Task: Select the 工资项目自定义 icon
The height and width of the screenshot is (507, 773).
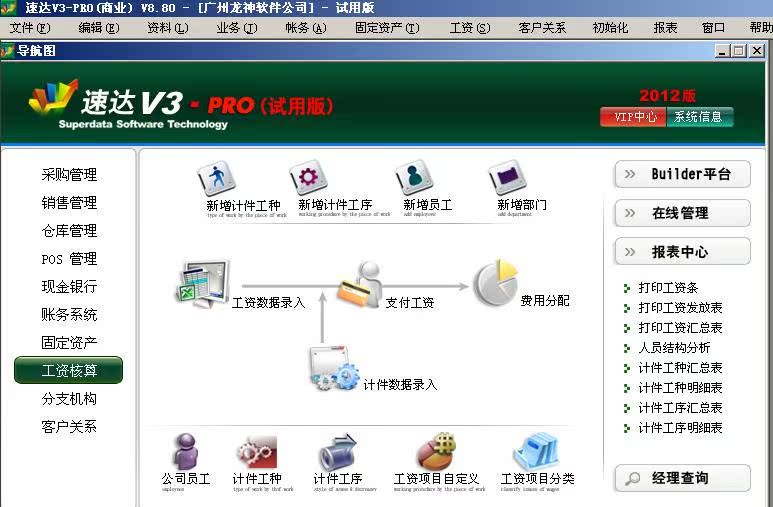Action: click(436, 452)
